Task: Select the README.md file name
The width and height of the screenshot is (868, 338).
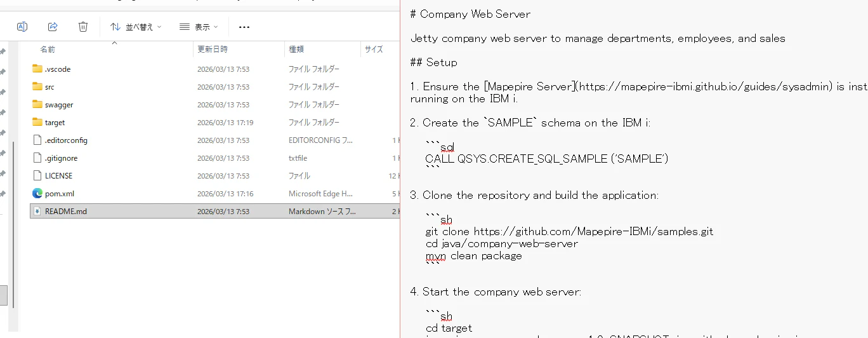Action: 66,212
